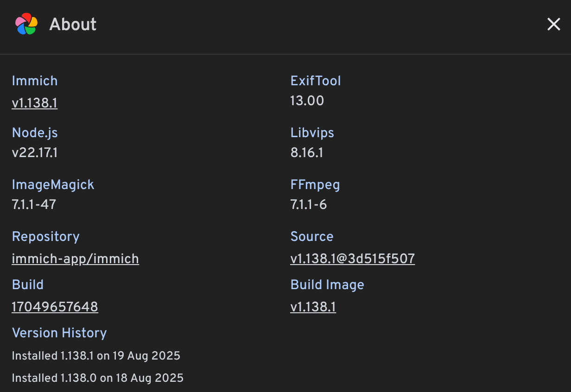
Task: Open the Build Image v1.138.1 link
Action: pos(313,307)
